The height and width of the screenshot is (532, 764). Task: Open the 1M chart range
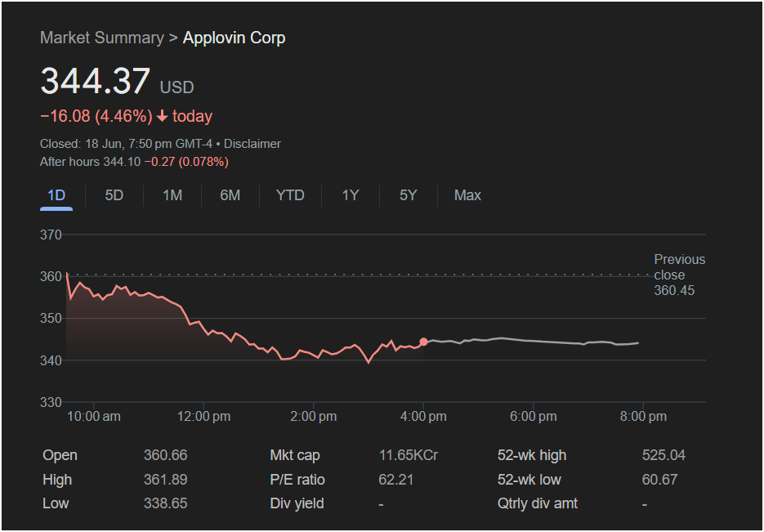tap(172, 195)
